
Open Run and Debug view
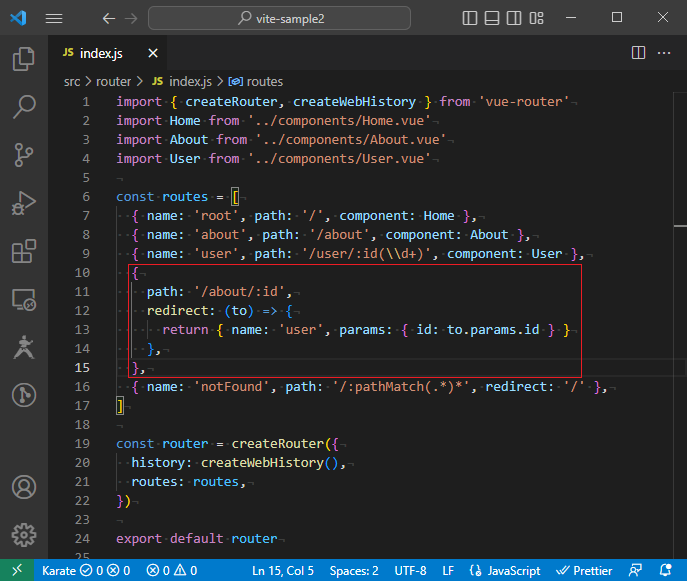pos(24,203)
